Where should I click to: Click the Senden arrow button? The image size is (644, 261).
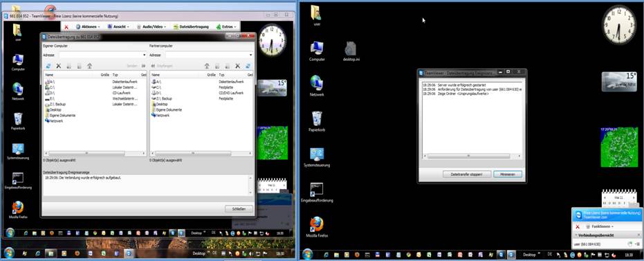143,66
